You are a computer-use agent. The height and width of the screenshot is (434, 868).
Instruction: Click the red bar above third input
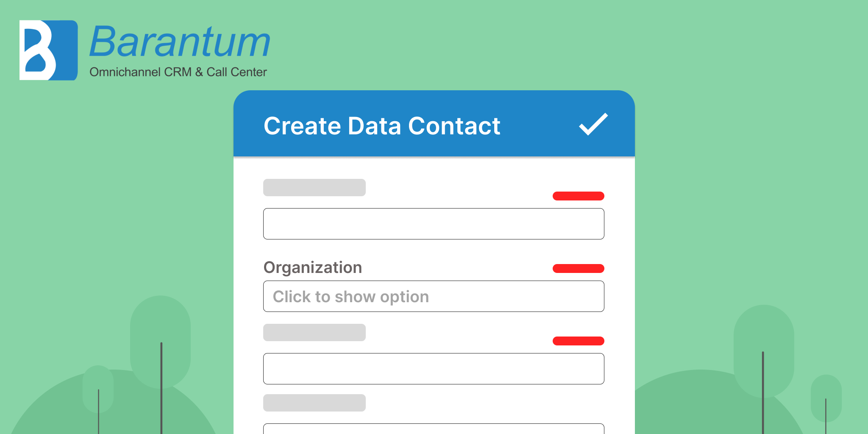point(579,341)
